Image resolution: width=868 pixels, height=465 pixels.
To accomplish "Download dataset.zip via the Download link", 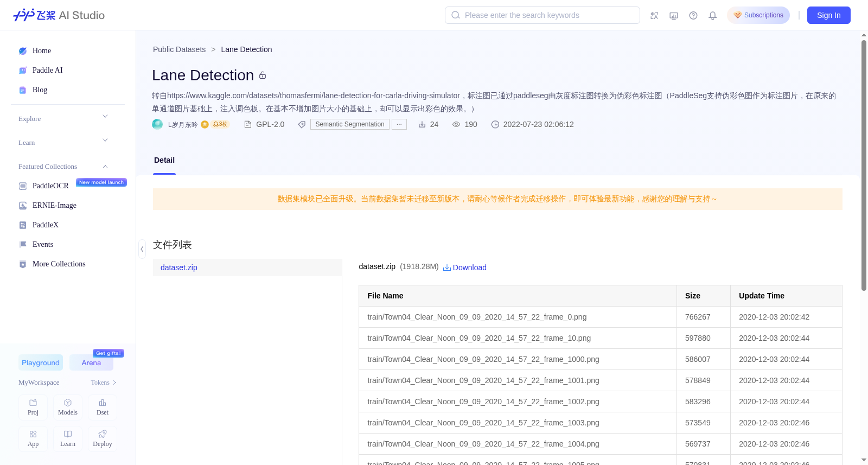I will point(465,267).
